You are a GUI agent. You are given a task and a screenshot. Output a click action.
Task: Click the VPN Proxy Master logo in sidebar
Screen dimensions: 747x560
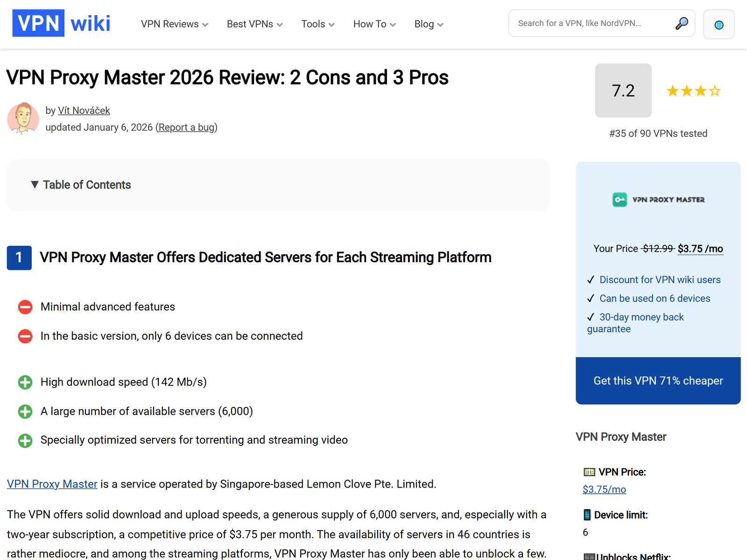(x=658, y=200)
